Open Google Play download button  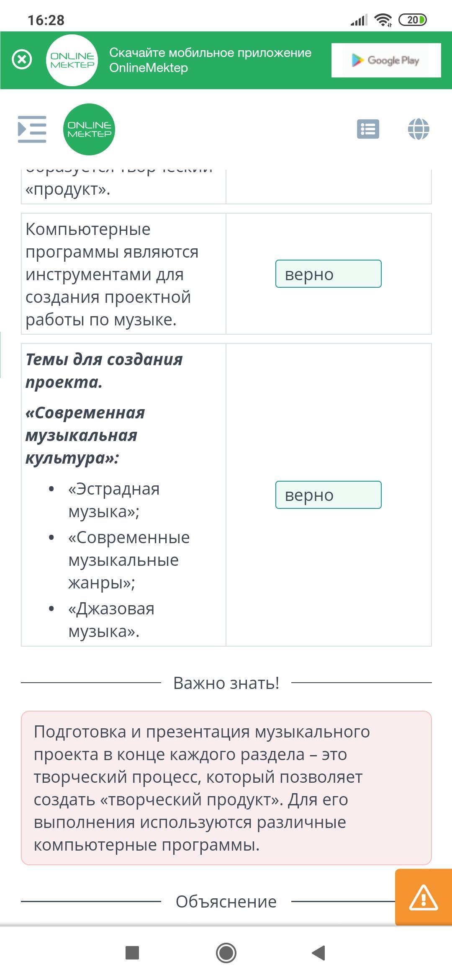coord(386,60)
